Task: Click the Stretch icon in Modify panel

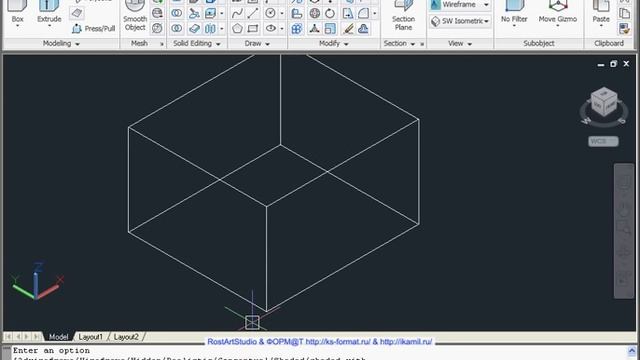Action: 348,13
